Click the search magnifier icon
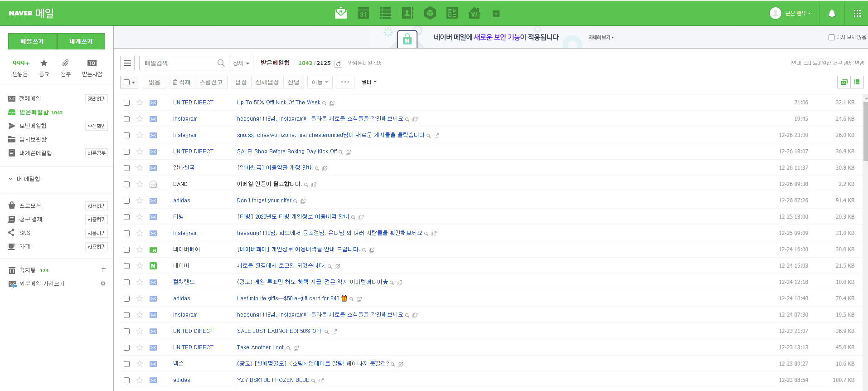The image size is (868, 391). pyautogui.click(x=221, y=63)
